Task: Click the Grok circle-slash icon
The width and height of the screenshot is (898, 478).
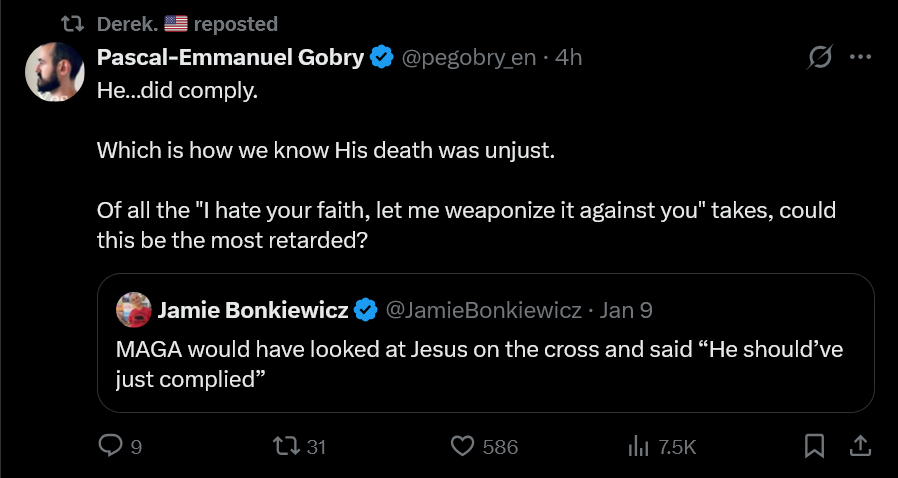Action: 820,58
